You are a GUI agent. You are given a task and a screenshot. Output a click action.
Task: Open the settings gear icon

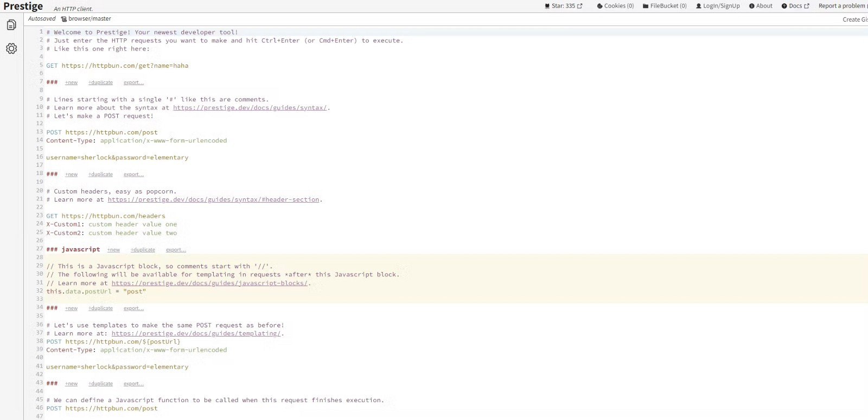(x=11, y=49)
